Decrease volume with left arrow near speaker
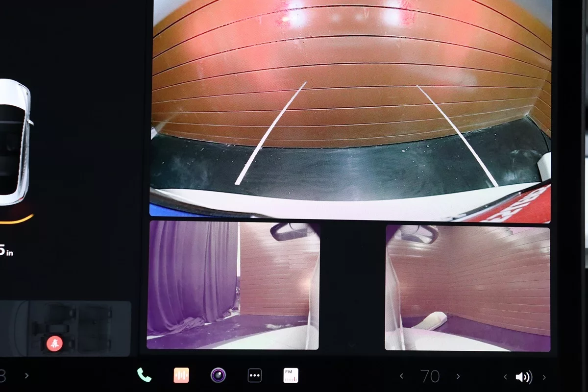 pos(505,377)
